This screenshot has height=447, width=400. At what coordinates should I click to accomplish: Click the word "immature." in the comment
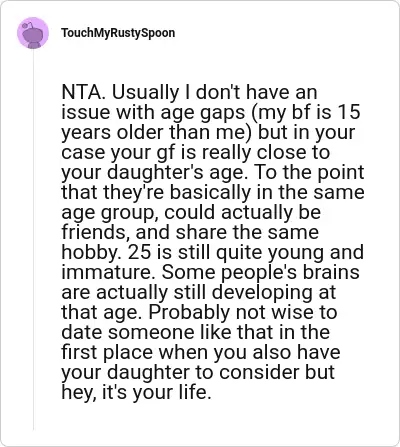(109, 272)
